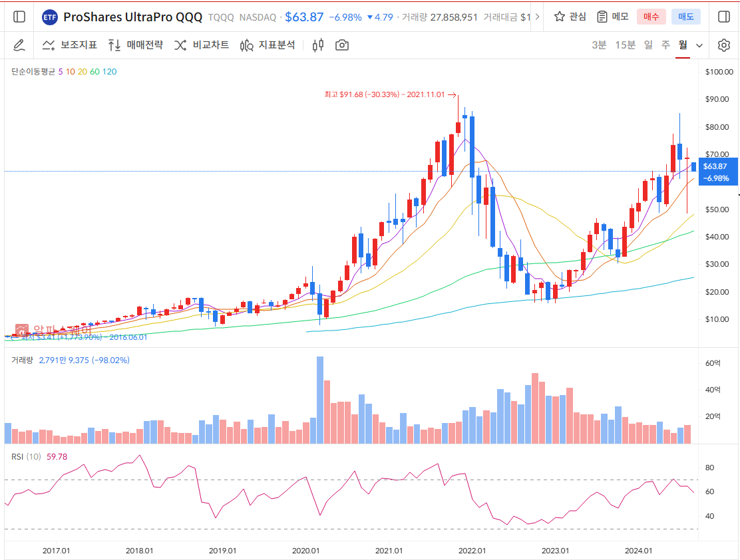Click the 거래량 volume label
This screenshot has height=560, width=740.
(x=22, y=360)
